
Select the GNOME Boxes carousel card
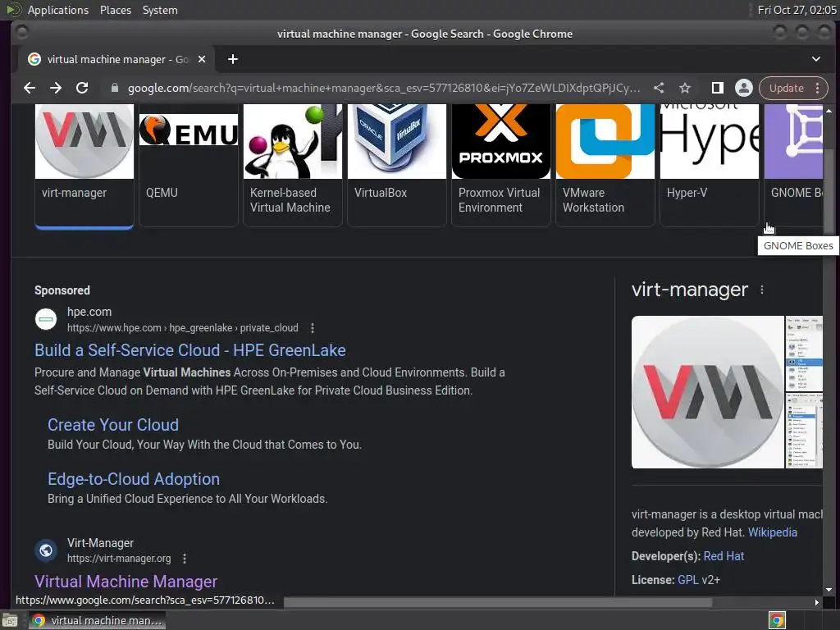[x=793, y=166]
